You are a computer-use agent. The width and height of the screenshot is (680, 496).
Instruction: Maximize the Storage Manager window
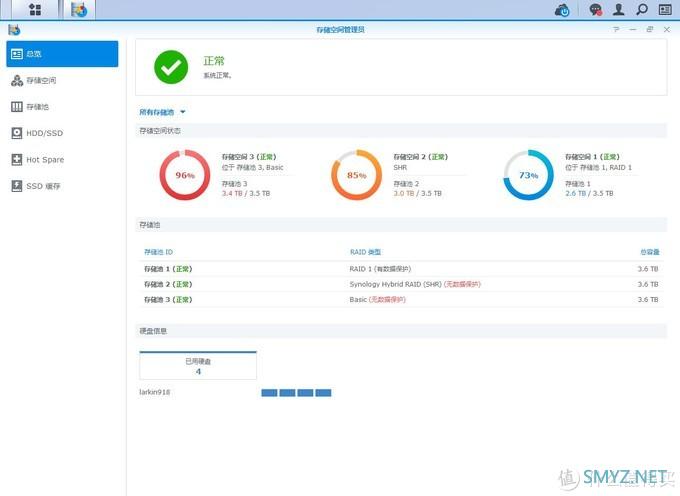650,29
